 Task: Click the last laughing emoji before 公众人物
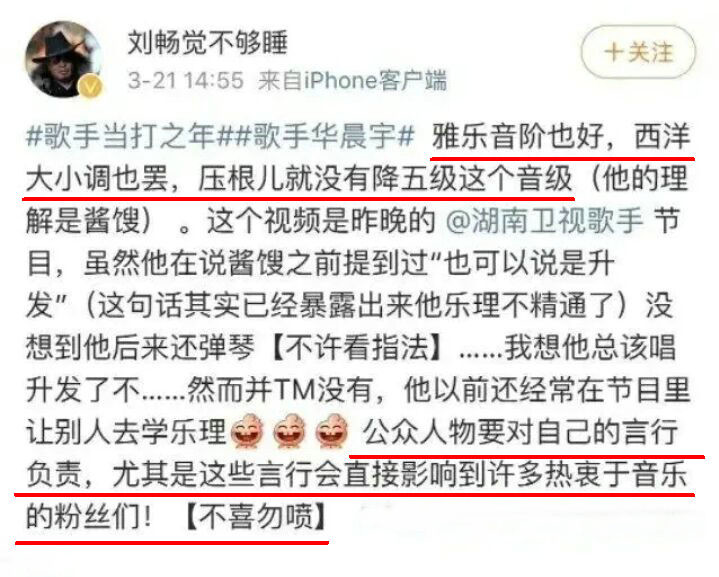pos(332,432)
